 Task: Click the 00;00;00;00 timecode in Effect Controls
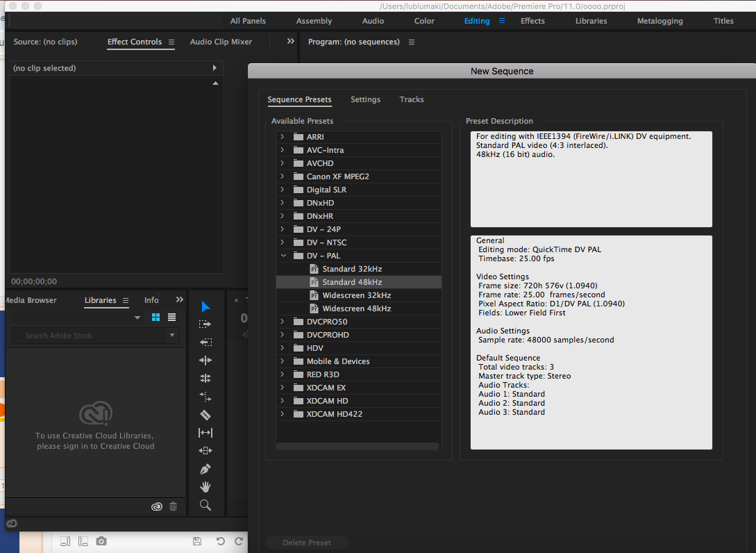[34, 281]
